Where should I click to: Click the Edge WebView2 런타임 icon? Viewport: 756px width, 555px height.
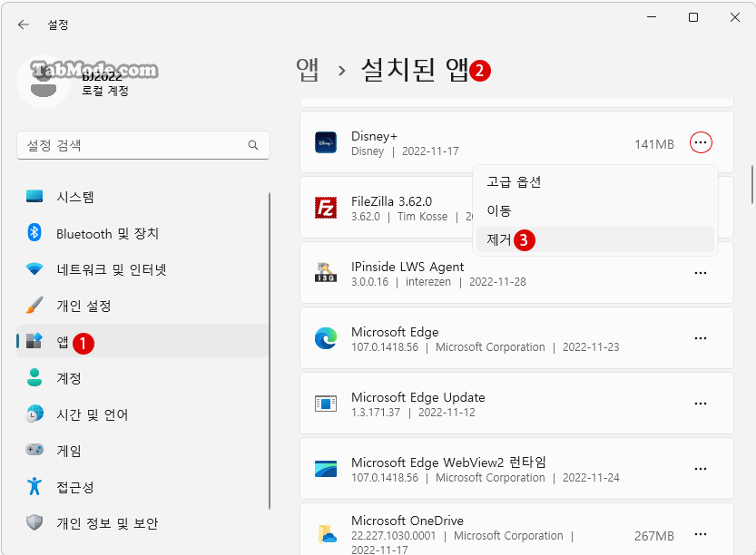click(326, 469)
